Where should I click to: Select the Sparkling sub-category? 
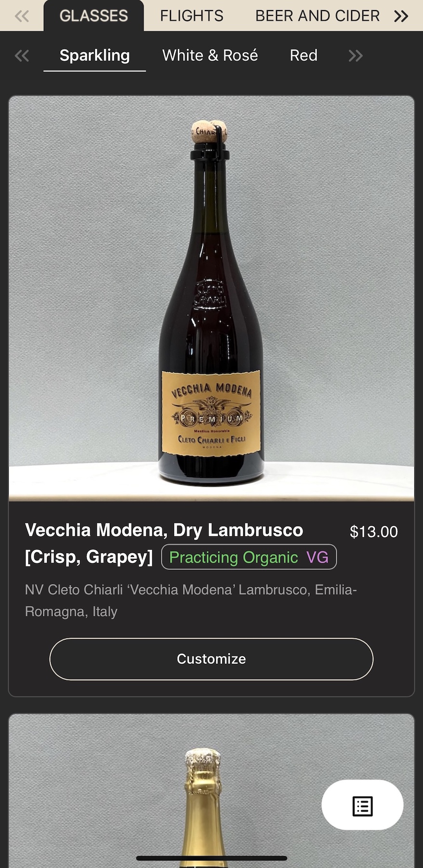(x=94, y=56)
